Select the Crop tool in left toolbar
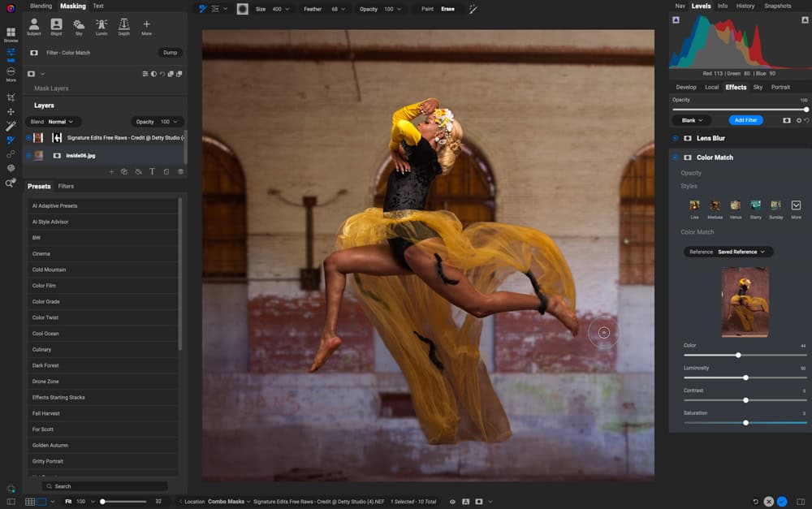Viewport: 812px width, 509px height. point(11,97)
